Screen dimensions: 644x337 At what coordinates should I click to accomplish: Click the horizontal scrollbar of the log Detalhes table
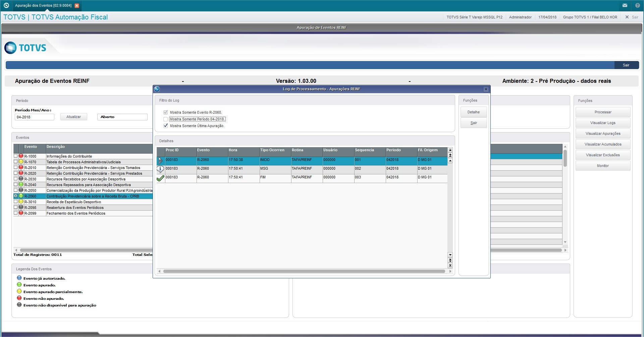click(304, 271)
